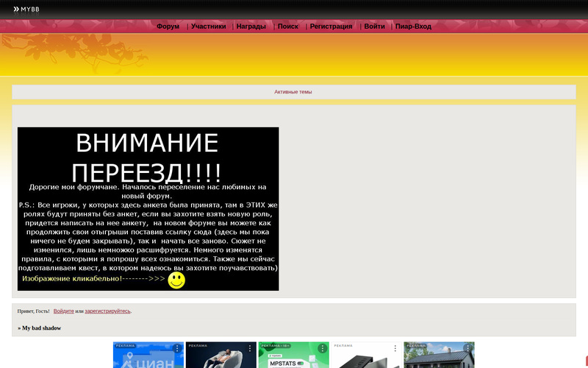Open the Регистрация navigation item
The height and width of the screenshot is (368, 588).
click(331, 26)
